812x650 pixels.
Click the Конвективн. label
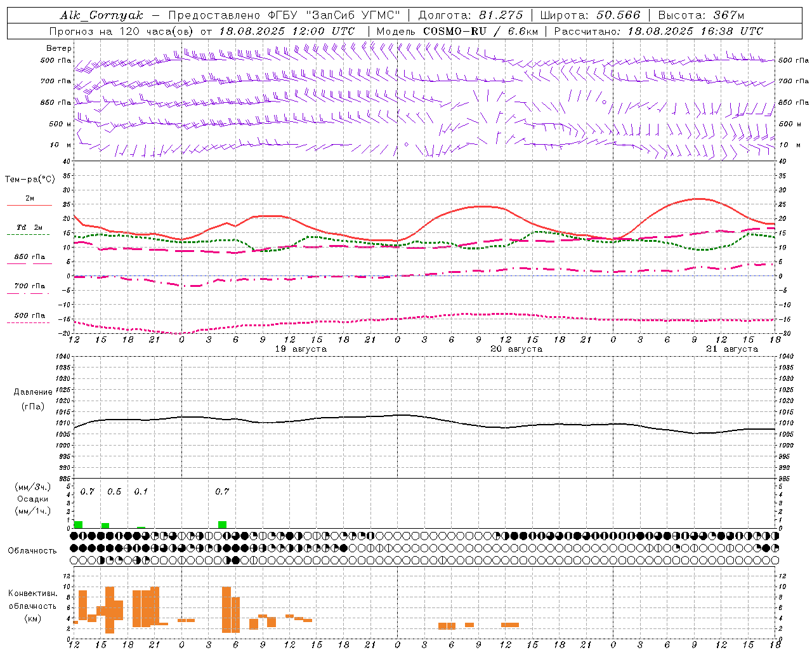coord(33,594)
